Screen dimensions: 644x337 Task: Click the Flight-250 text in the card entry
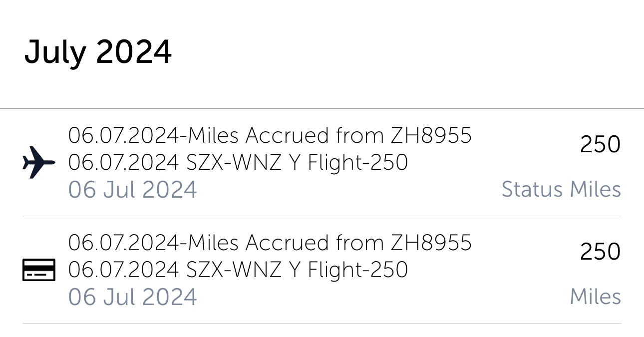[x=357, y=270]
